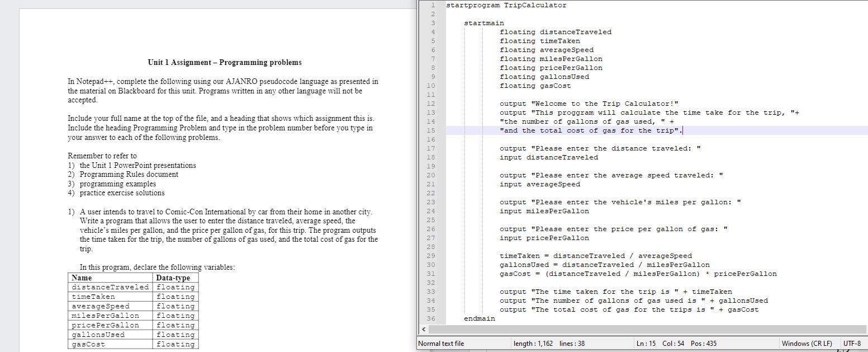Click the "floating gasCost" declaration line
The image size is (868, 352).
point(535,86)
